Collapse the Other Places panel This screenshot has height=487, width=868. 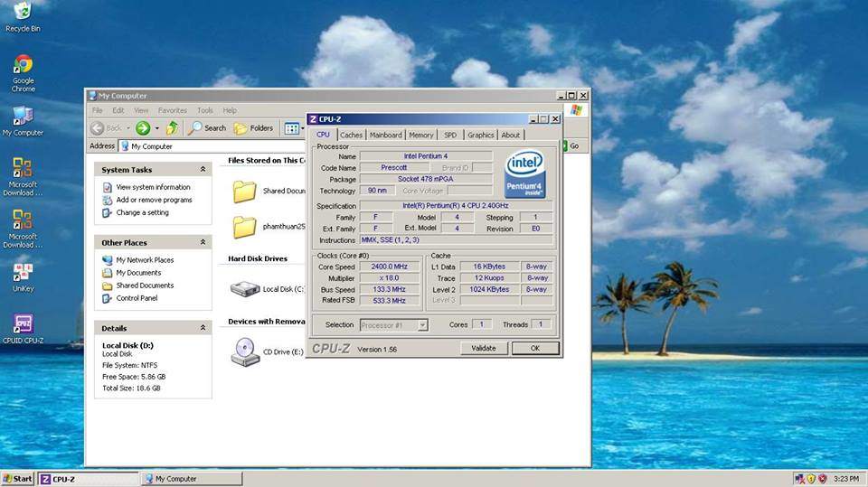(203, 243)
